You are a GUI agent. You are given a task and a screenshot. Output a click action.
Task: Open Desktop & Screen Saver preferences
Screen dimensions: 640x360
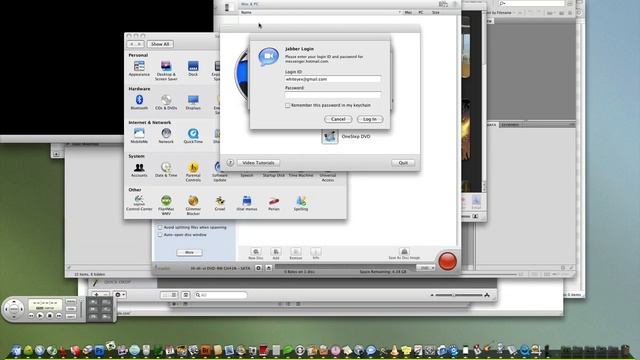pos(166,70)
